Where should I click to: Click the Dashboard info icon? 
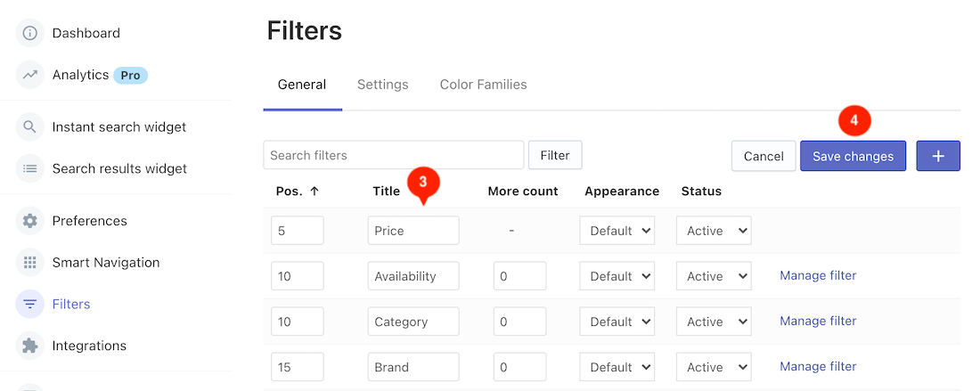tap(30, 33)
